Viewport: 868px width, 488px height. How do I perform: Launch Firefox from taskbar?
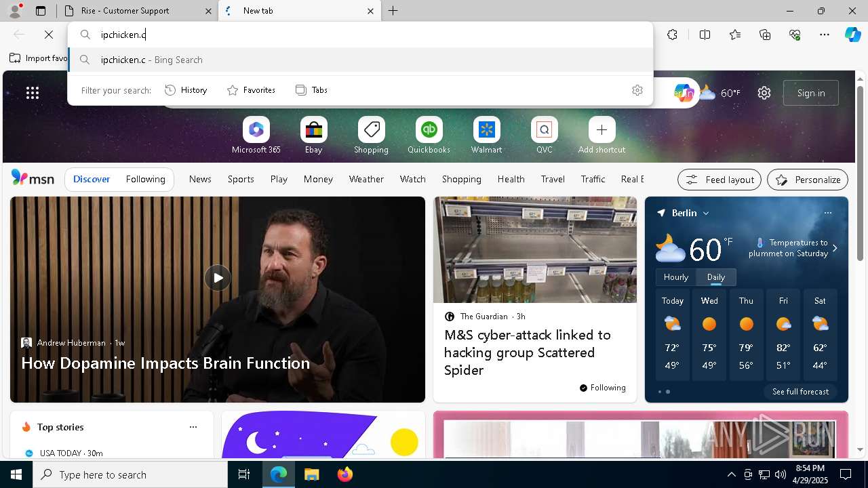pyautogui.click(x=344, y=474)
